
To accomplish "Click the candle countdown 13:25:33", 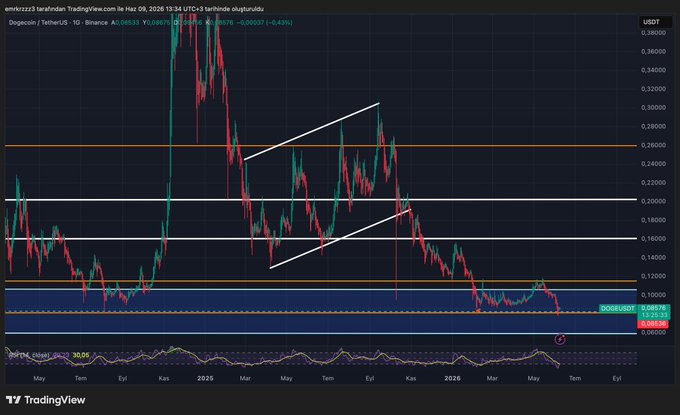I will (x=654, y=315).
